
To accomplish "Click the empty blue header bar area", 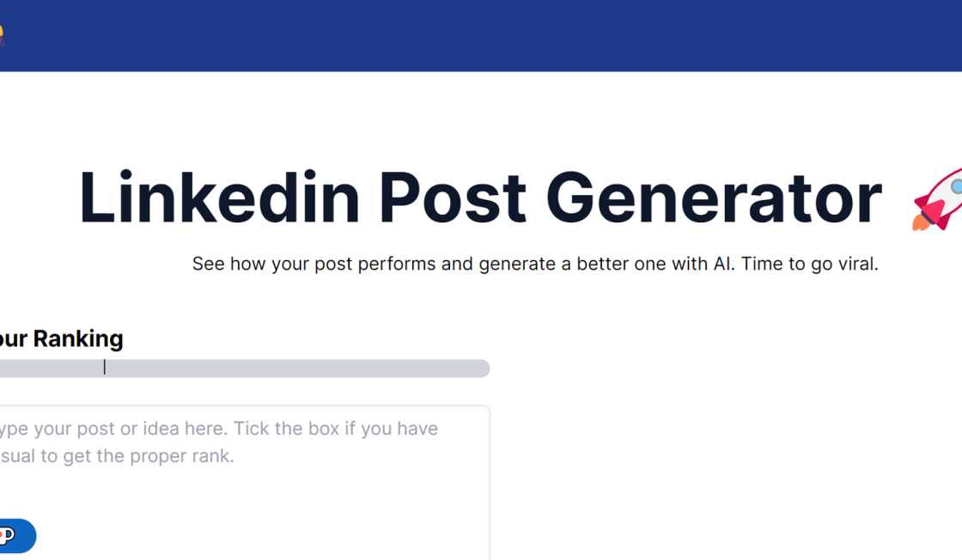I will (x=481, y=35).
